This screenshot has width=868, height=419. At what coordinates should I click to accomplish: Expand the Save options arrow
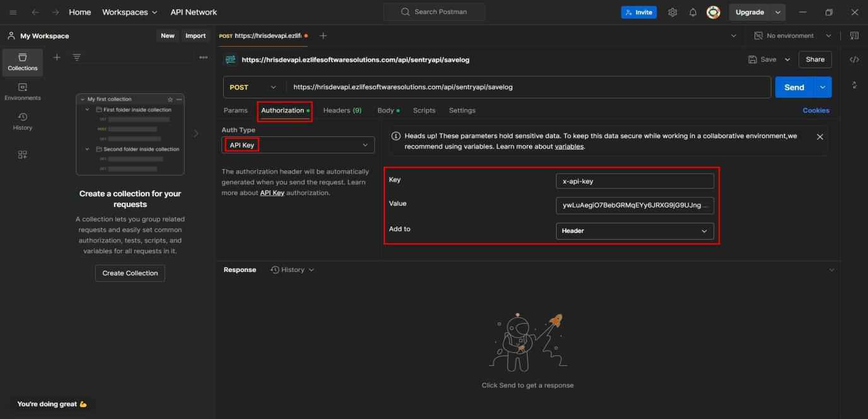[787, 59]
